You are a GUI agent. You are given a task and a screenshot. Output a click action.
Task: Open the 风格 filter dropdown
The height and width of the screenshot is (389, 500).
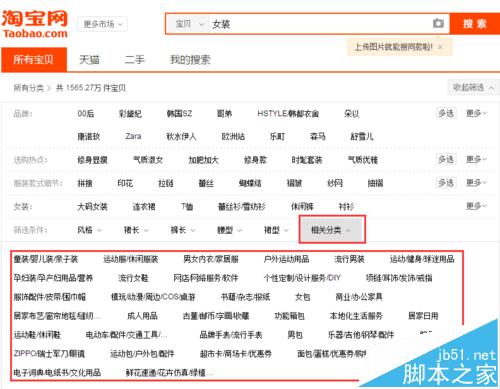pyautogui.click(x=89, y=230)
